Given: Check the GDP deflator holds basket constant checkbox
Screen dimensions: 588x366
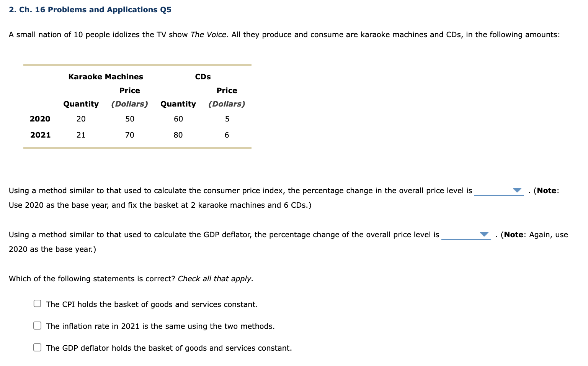Looking at the screenshot, I should click(37, 347).
